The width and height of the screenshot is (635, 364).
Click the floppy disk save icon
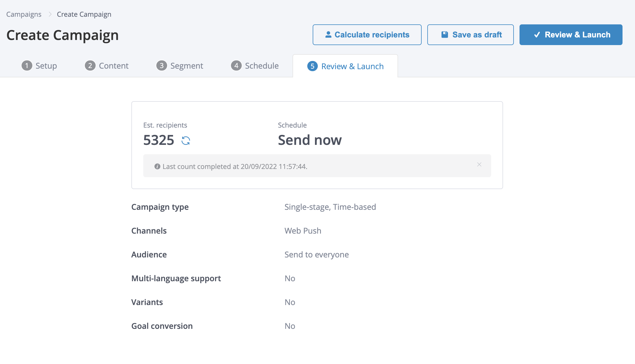click(x=445, y=35)
